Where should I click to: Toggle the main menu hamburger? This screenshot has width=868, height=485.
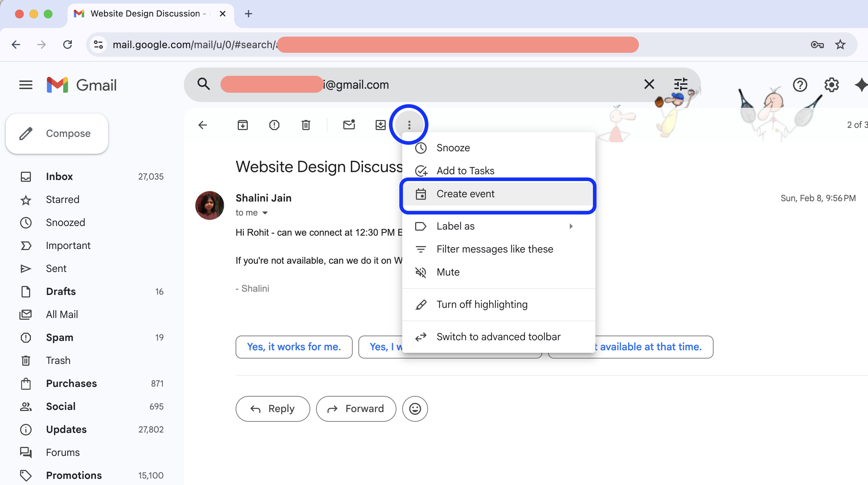tap(26, 85)
